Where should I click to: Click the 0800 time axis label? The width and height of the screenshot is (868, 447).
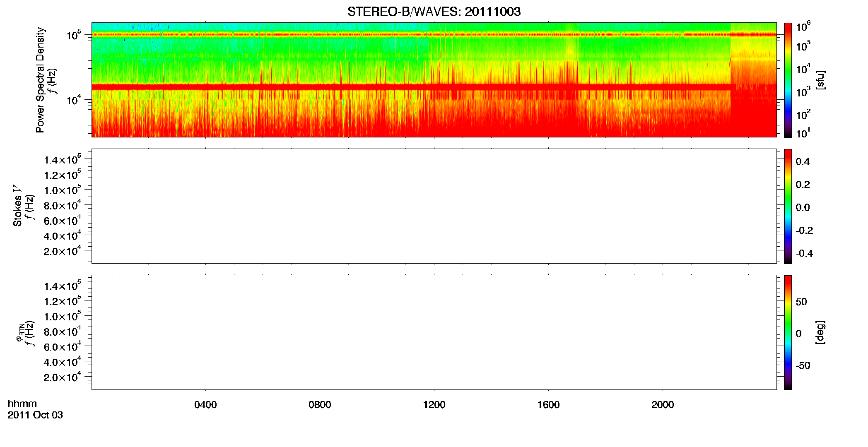[x=320, y=405]
